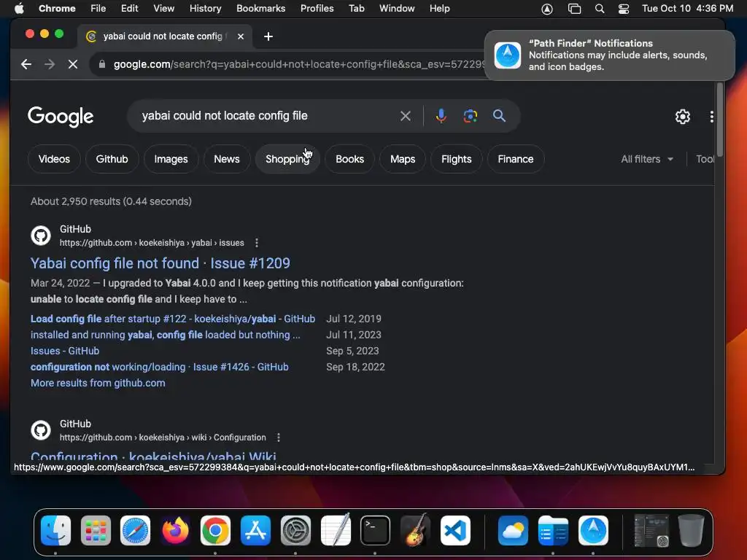747x560 pixels.
Task: Open Configuration koekeishiya/yabai Wiki result
Action: click(x=153, y=456)
